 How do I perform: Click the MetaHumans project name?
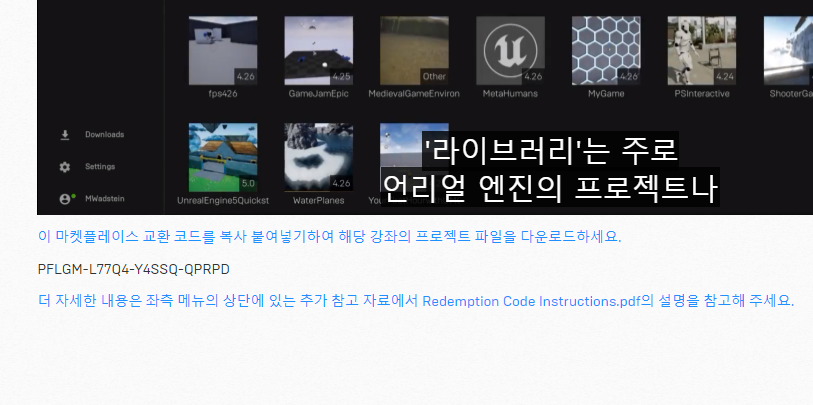pyautogui.click(x=510, y=94)
